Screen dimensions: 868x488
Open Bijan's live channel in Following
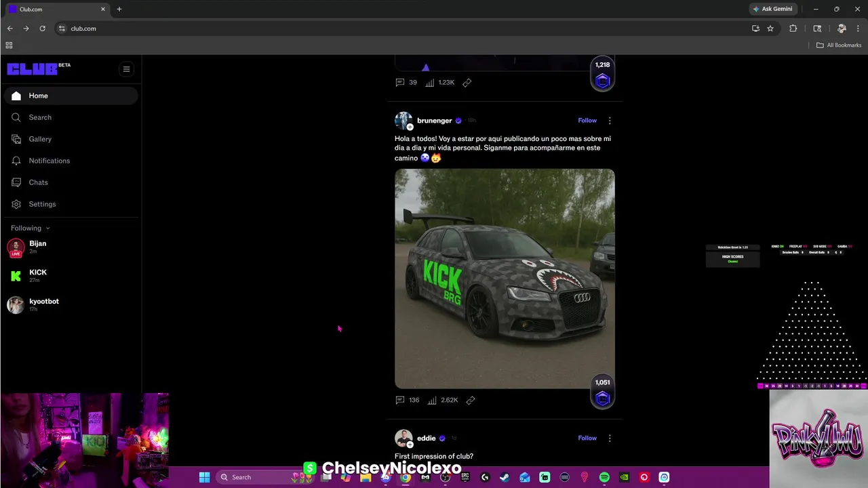click(x=71, y=247)
